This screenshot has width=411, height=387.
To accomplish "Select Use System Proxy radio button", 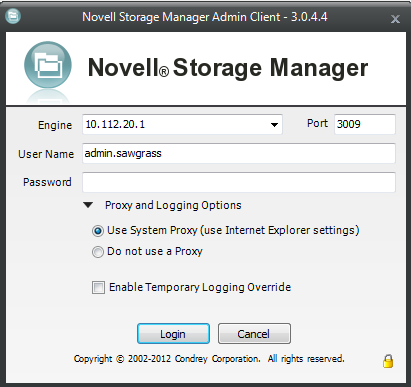I will point(98,231).
